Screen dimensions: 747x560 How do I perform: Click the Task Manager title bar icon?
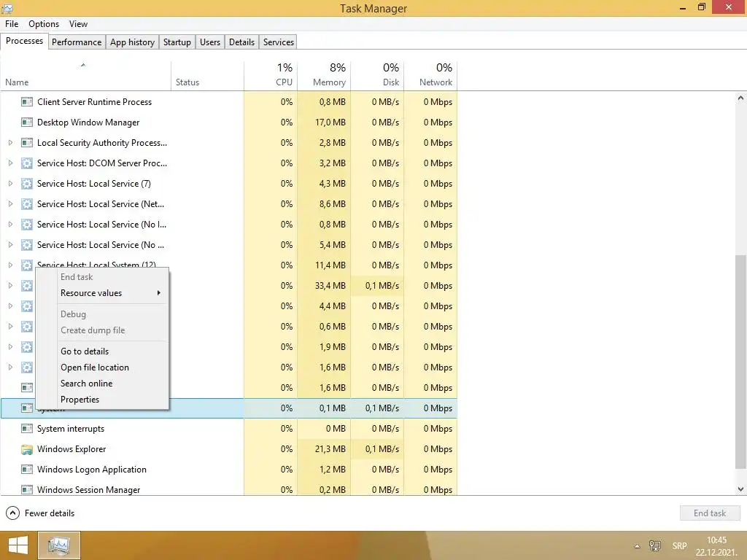click(7, 8)
